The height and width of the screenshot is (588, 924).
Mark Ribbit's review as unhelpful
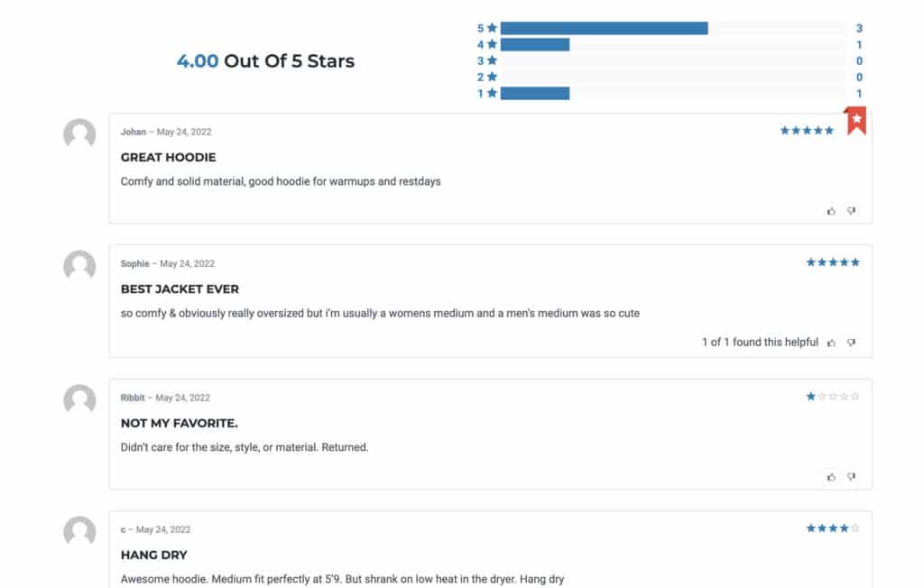tap(851, 477)
